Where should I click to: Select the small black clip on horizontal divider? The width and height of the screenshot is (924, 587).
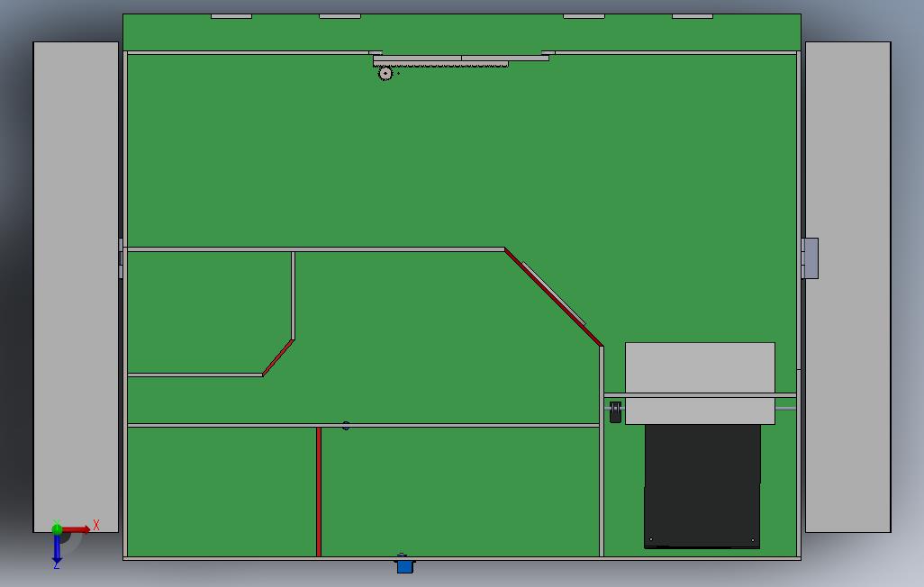pyautogui.click(x=346, y=426)
